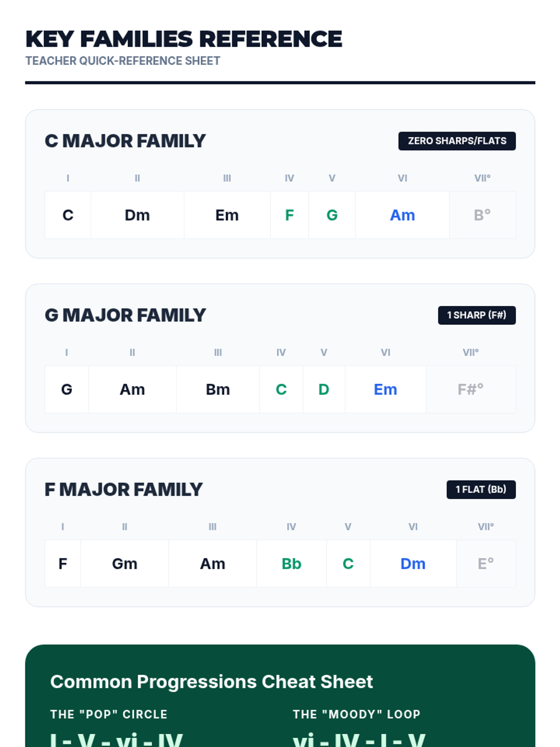
Task: Select the blue Em chord in G Major row
Action: 385,389
